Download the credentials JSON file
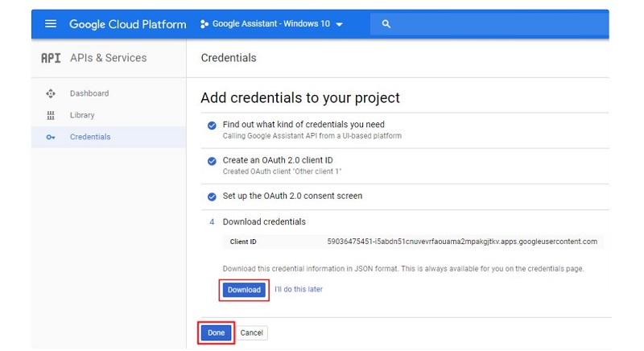 point(244,290)
